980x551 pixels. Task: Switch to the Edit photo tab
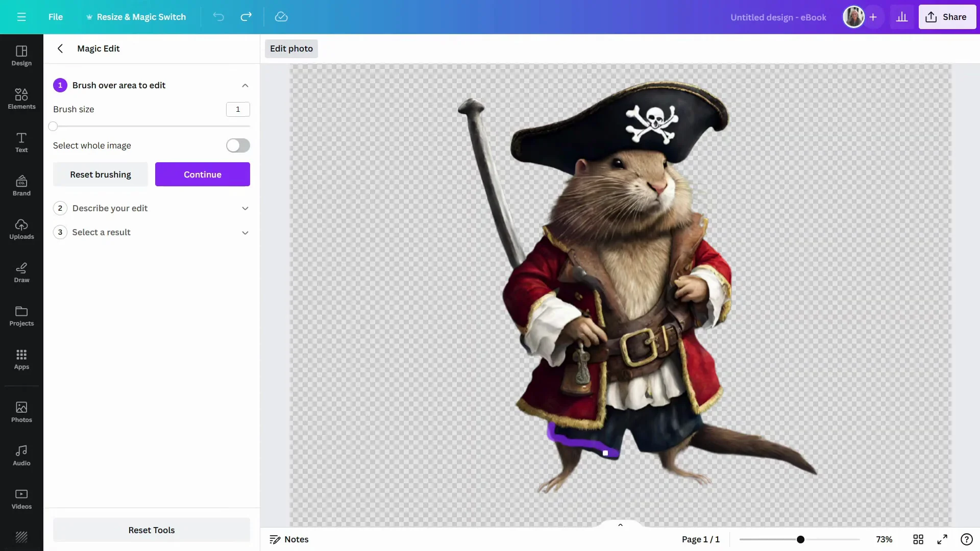point(291,48)
